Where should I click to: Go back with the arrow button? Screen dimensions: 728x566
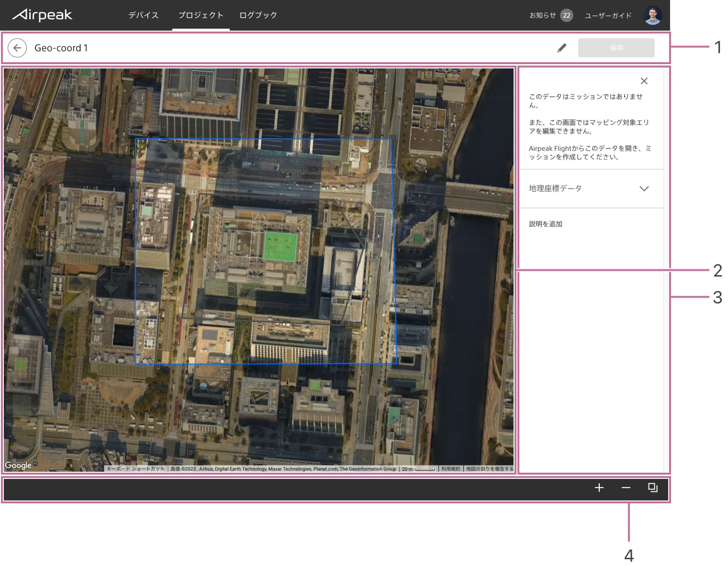pyautogui.click(x=17, y=48)
